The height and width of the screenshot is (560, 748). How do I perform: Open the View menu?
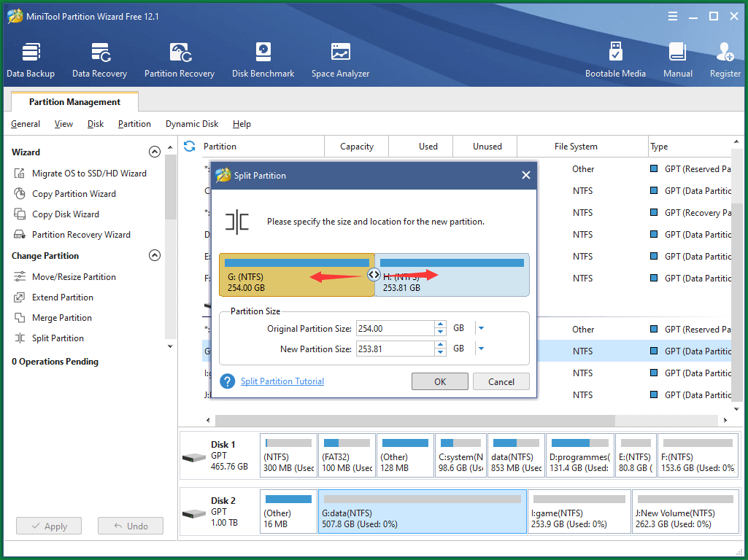point(63,124)
